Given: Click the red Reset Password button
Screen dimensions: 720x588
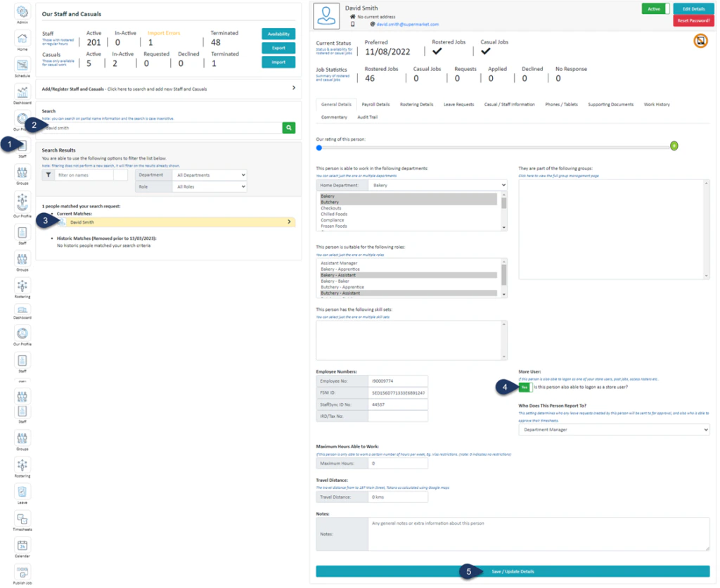Looking at the screenshot, I should [693, 20].
